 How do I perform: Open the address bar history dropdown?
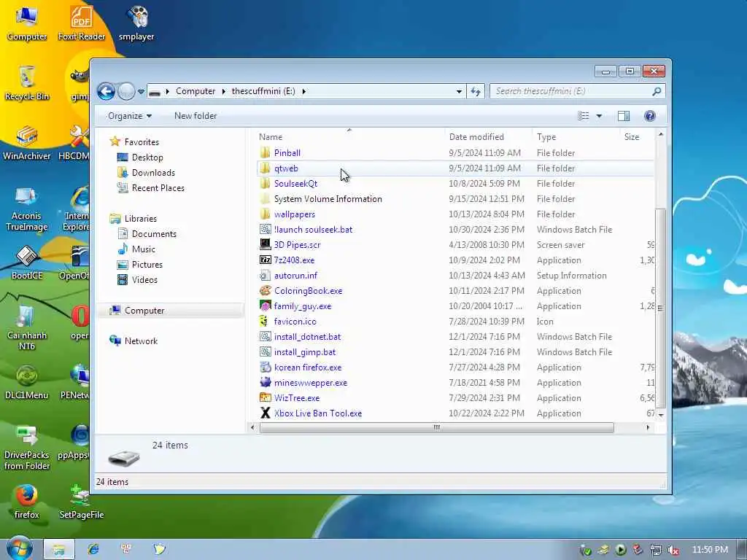pos(459,91)
